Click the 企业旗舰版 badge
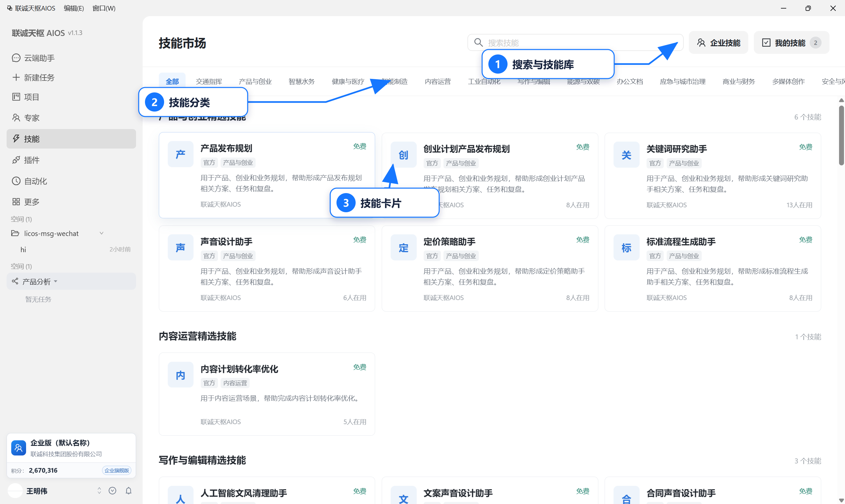 tap(117, 470)
